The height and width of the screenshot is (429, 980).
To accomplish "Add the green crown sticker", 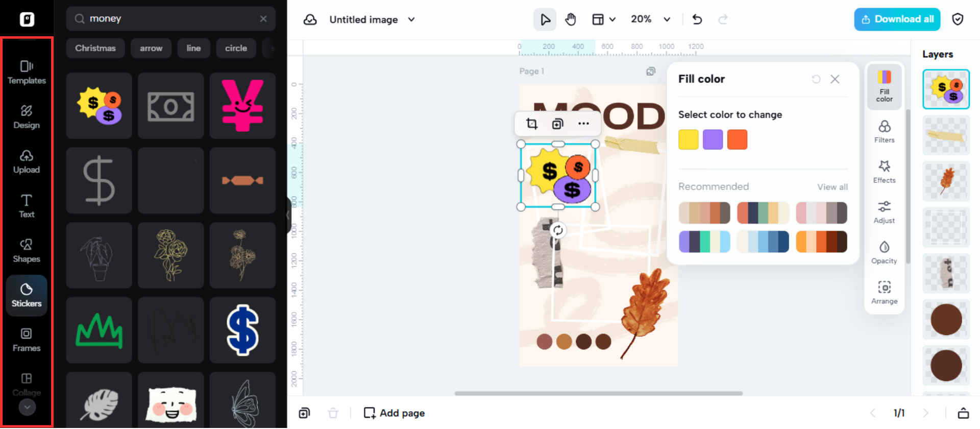I will 99,330.
